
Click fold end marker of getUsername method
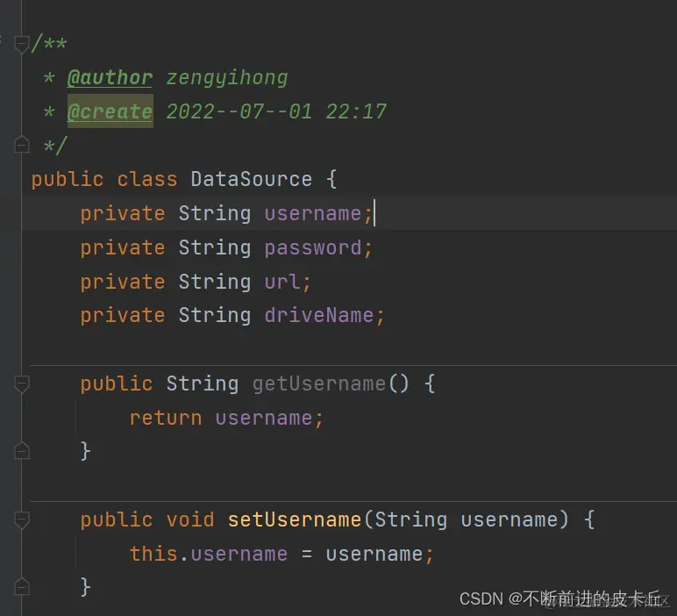click(x=22, y=451)
